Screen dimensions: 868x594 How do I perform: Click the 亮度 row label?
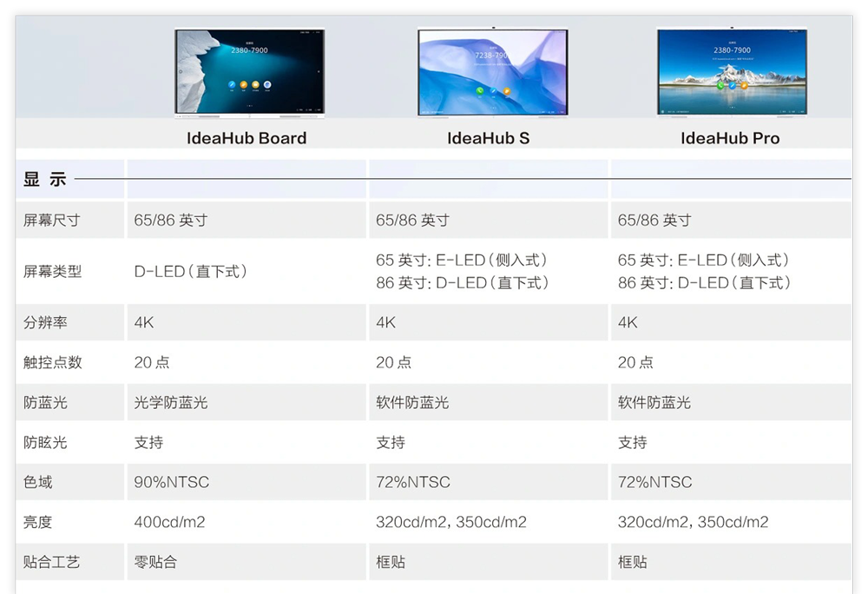tap(37, 522)
